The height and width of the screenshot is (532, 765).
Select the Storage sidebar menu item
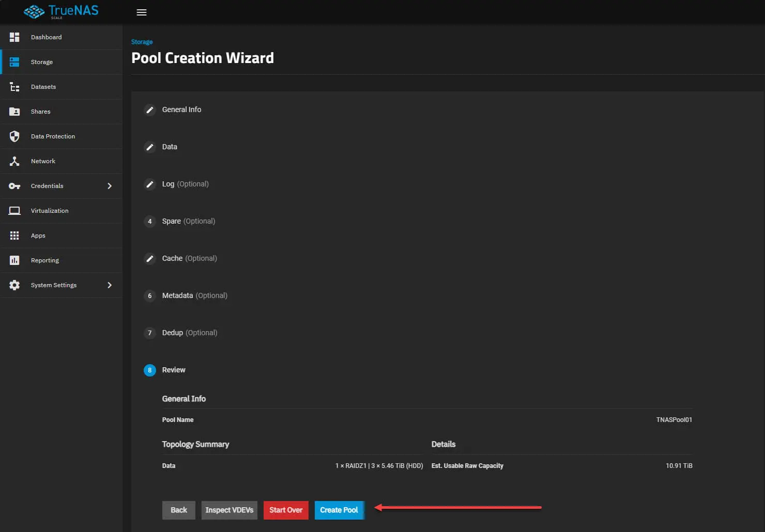tap(42, 62)
